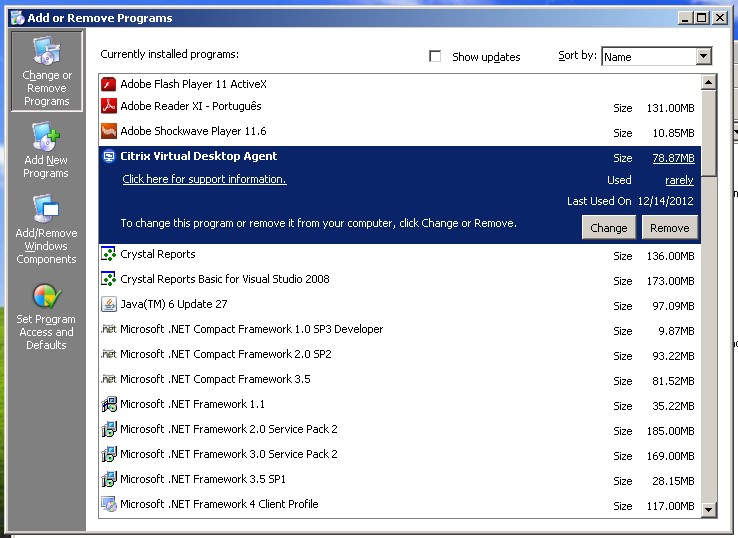This screenshot has height=538, width=738.
Task: Open the support information link
Action: point(204,179)
